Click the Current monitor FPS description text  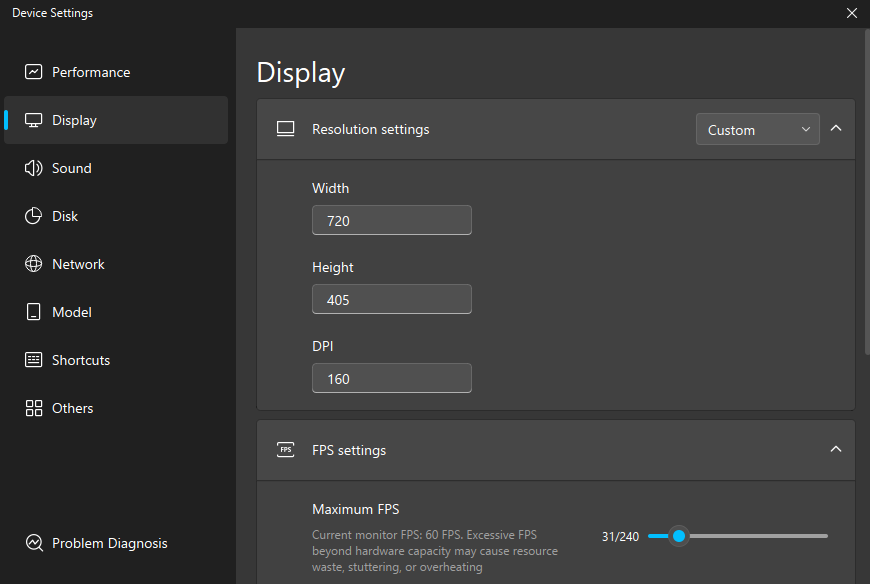click(435, 551)
